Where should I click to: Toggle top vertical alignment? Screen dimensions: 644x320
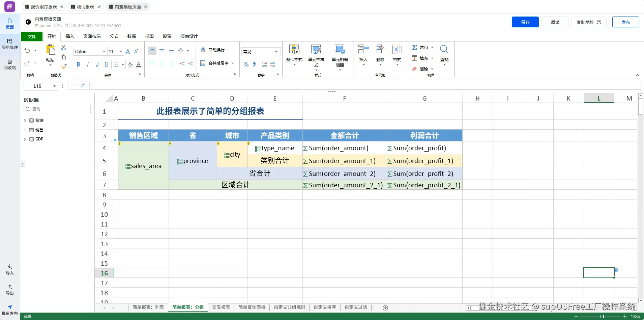pyautogui.click(x=152, y=51)
